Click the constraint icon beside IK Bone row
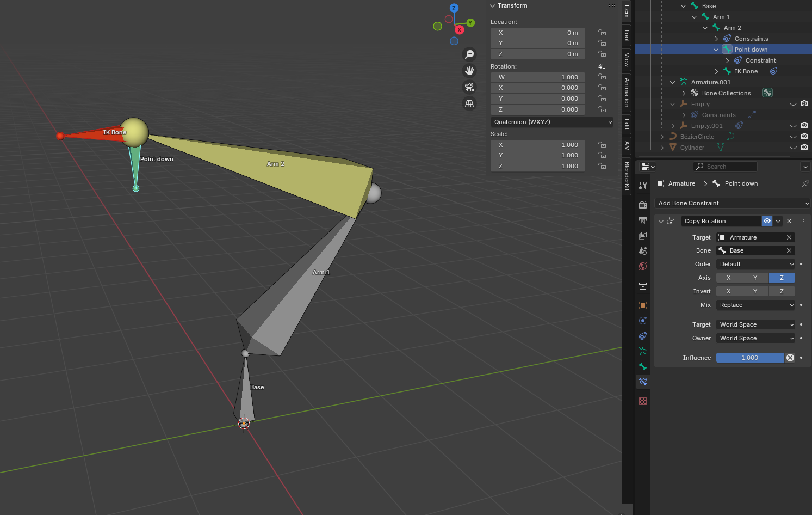 coord(773,71)
